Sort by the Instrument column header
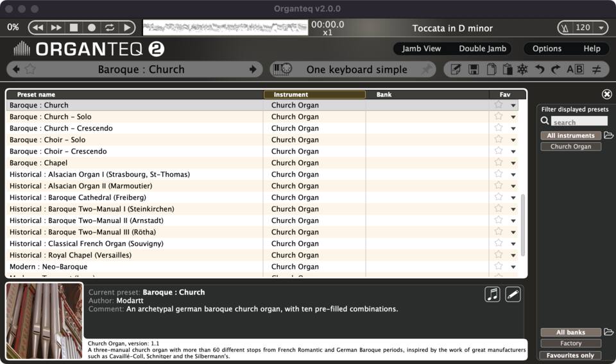 coord(314,94)
